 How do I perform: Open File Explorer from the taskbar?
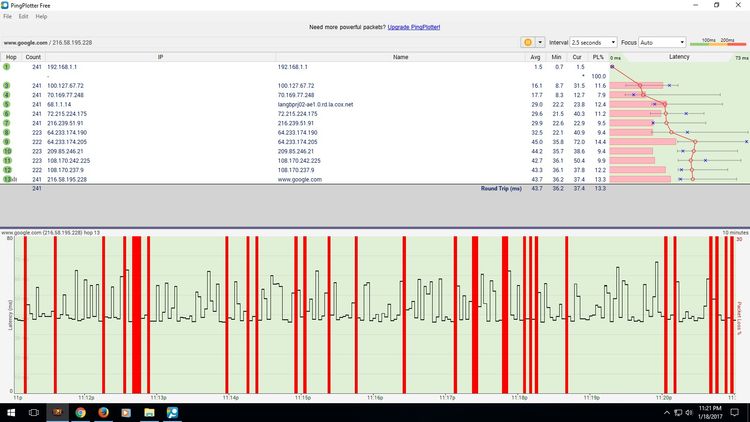(x=149, y=412)
